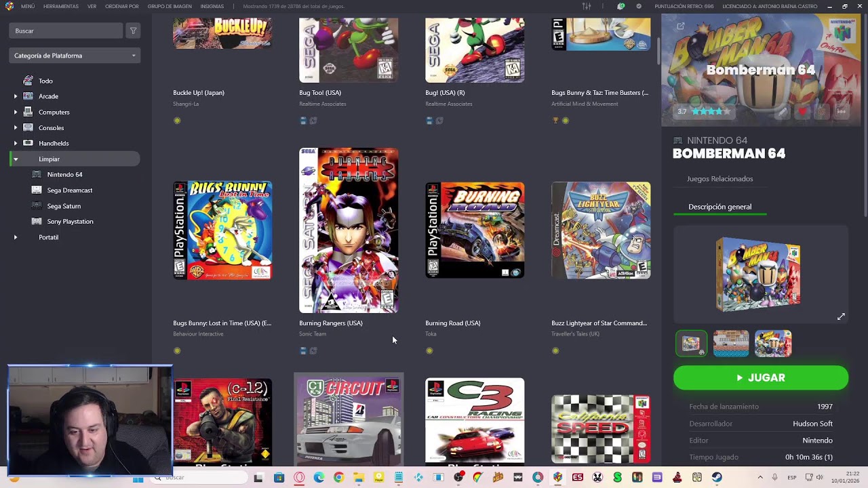Click the Sega Dreamcast platform icon in sidebar
The image size is (868, 488).
coord(37,190)
